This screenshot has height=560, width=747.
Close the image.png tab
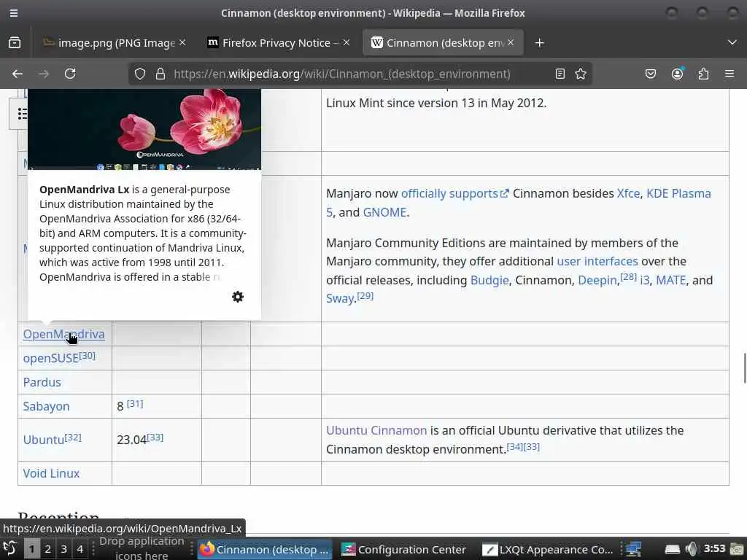point(182,43)
